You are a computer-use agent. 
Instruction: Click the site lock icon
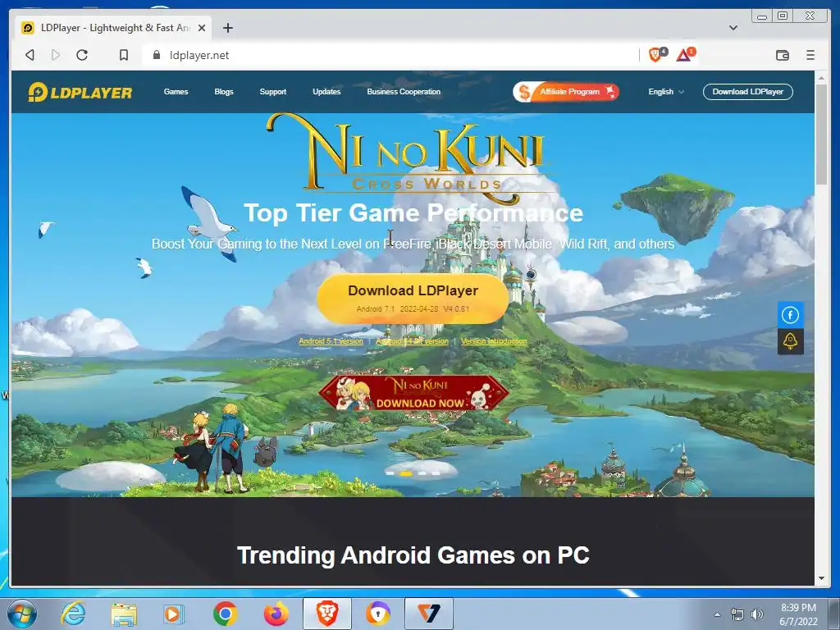[x=157, y=55]
